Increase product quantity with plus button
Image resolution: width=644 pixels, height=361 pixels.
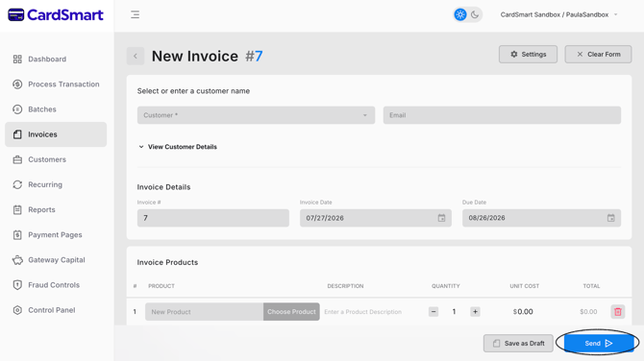[475, 312]
